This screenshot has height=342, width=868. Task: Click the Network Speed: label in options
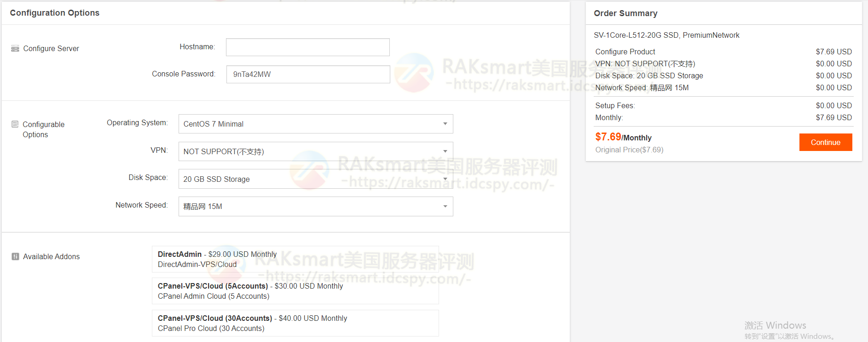tap(141, 205)
